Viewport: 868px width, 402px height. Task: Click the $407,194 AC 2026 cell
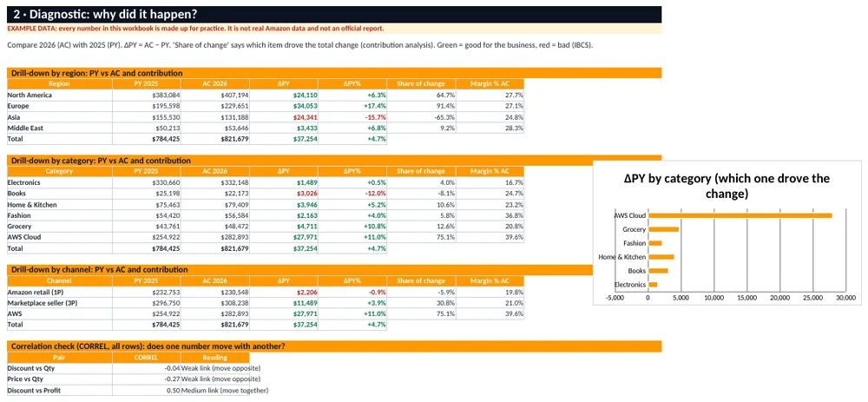tap(214, 96)
